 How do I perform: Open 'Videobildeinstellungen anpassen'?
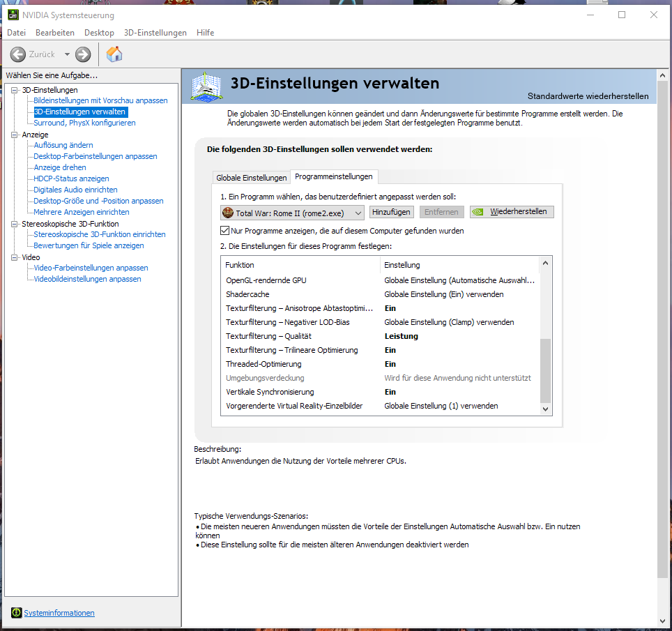pos(87,279)
